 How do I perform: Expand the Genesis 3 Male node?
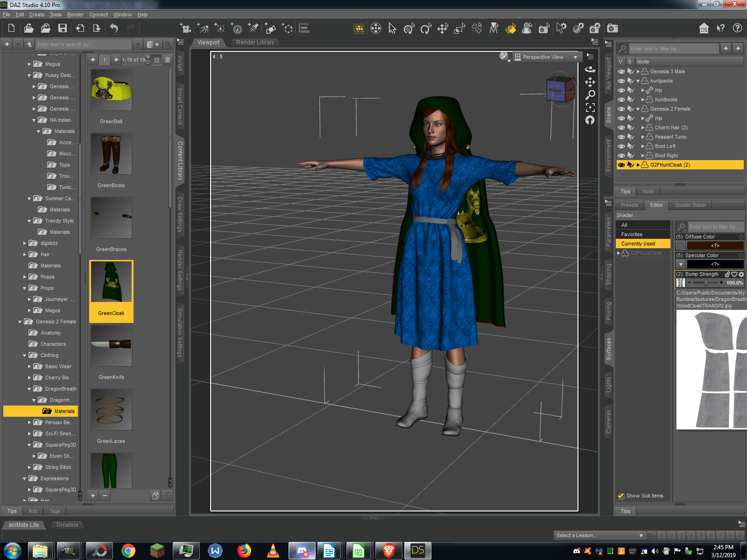638,71
